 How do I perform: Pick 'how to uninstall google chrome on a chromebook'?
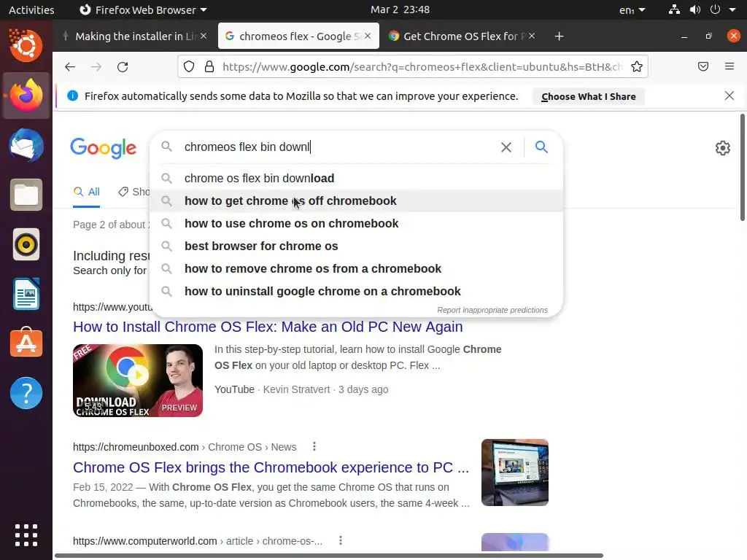click(356, 292)
